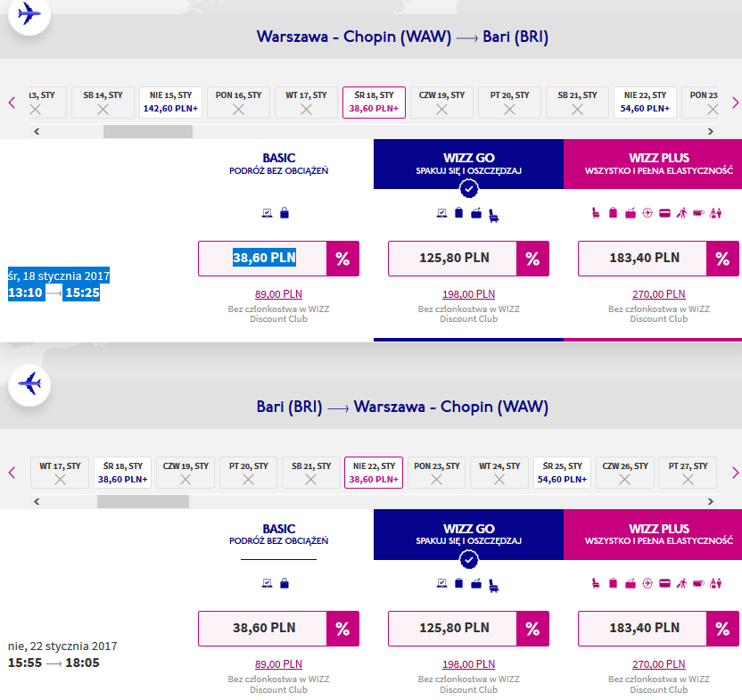Click the checkmark selected badge on return WIZZ GO
The image size is (742, 700).
coord(469,560)
